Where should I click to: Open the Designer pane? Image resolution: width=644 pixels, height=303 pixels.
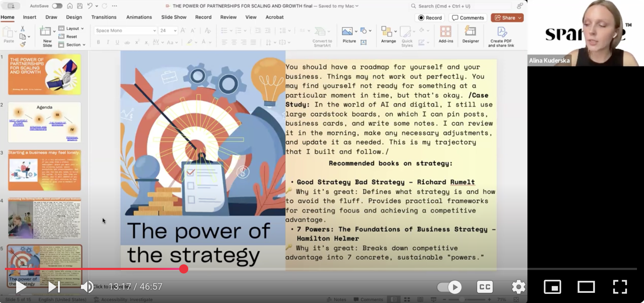(471, 34)
